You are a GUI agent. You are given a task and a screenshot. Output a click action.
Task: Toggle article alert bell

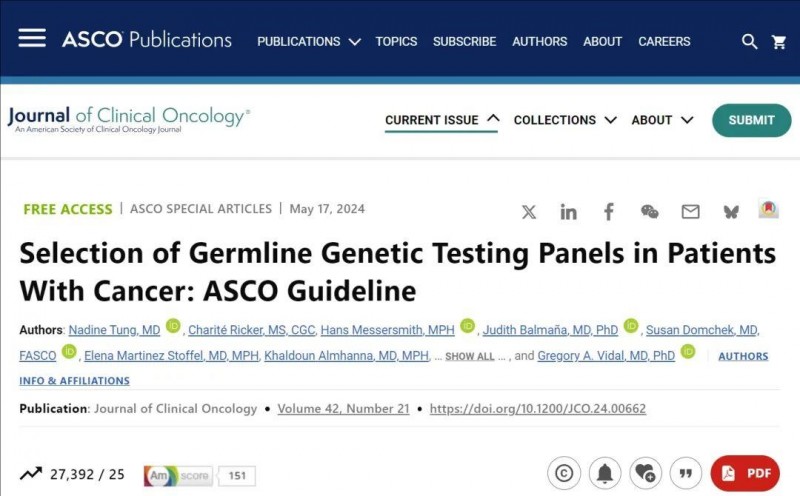point(604,473)
